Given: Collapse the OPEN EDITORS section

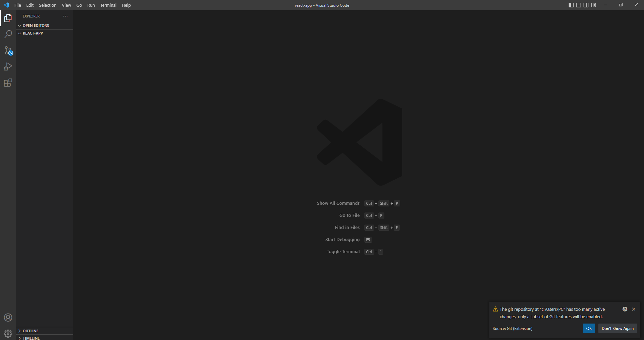Looking at the screenshot, I should pyautogui.click(x=45, y=26).
